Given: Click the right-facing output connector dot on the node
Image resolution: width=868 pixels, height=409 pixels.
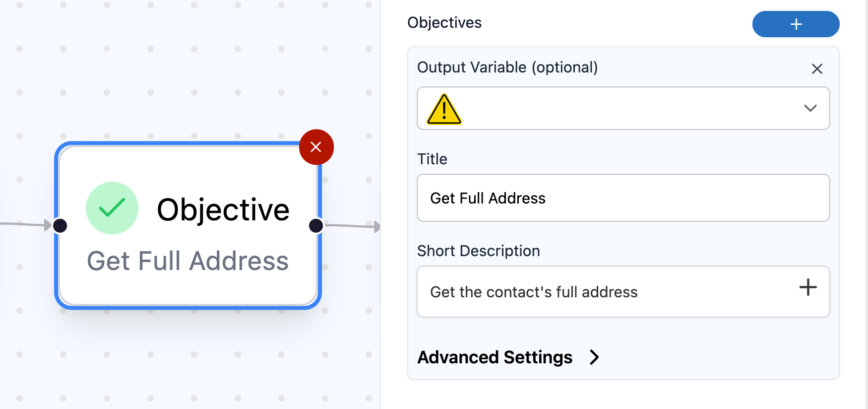Looking at the screenshot, I should [x=316, y=225].
